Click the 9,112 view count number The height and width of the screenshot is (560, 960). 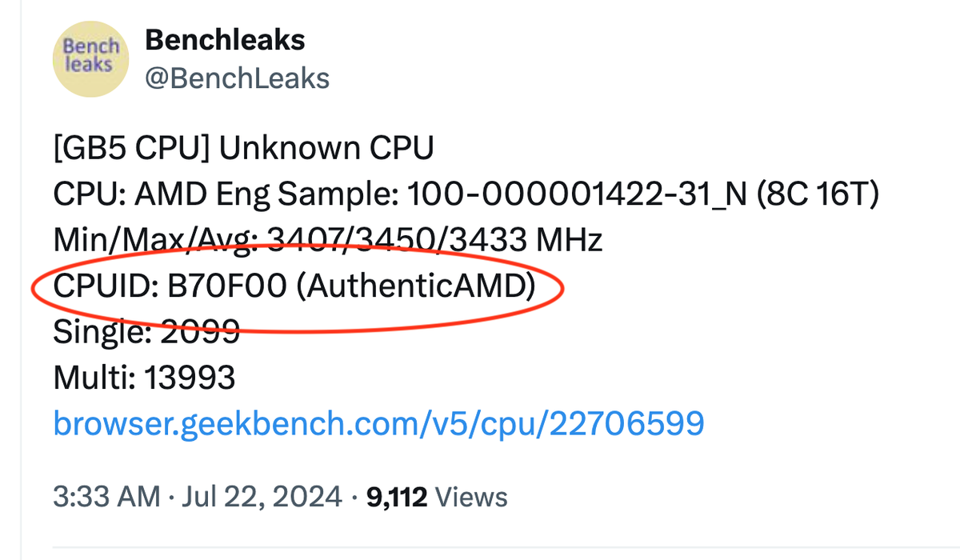click(x=397, y=497)
